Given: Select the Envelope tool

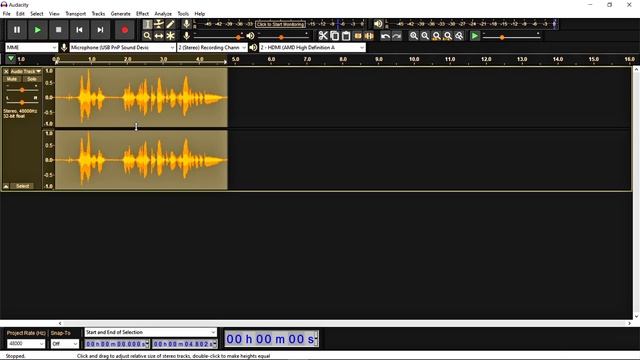Looking at the screenshot, I should [159, 24].
